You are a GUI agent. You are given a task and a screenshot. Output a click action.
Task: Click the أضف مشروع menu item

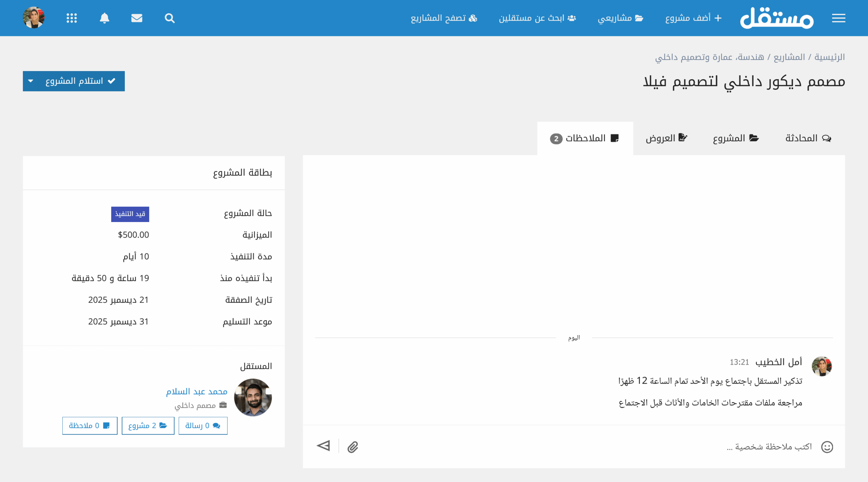pyautogui.click(x=693, y=18)
